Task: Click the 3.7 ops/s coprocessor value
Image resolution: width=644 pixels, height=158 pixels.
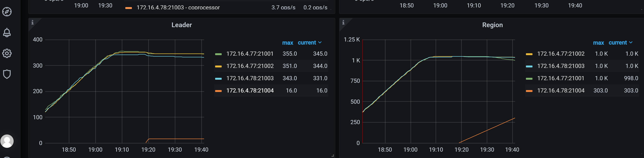Action: pyautogui.click(x=283, y=7)
